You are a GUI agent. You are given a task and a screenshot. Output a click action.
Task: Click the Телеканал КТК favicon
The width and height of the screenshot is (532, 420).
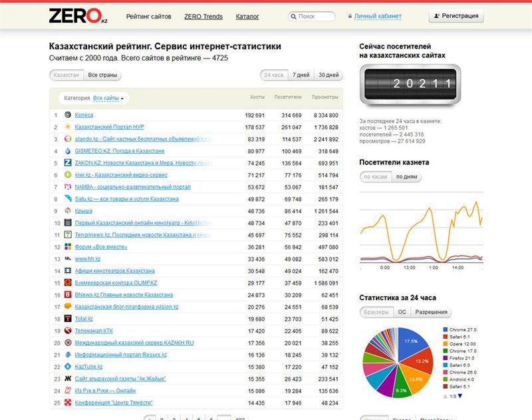(x=68, y=330)
